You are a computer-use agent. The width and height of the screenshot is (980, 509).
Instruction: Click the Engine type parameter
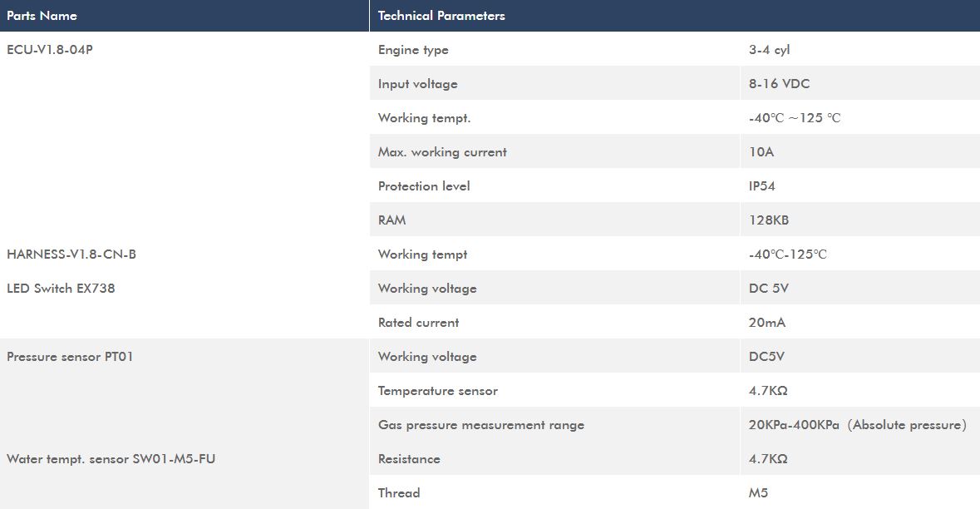point(413,50)
